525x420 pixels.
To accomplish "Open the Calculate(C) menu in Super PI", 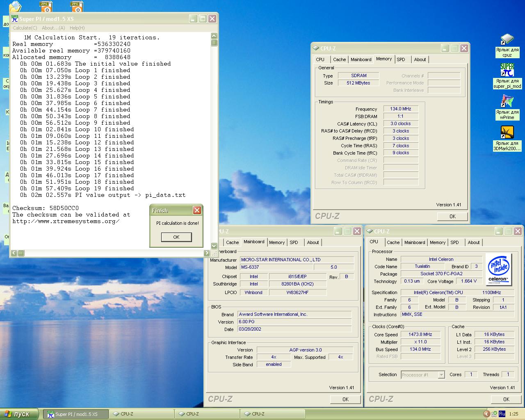I will pos(25,28).
